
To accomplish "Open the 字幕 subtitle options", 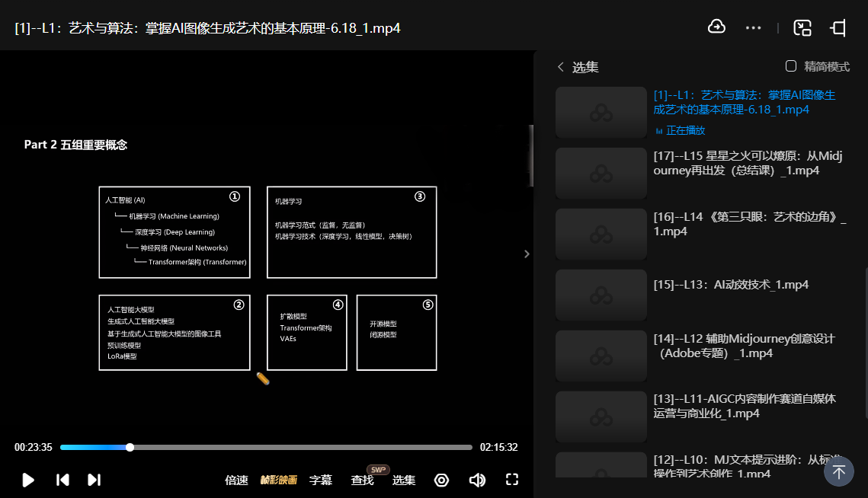I will coord(320,480).
